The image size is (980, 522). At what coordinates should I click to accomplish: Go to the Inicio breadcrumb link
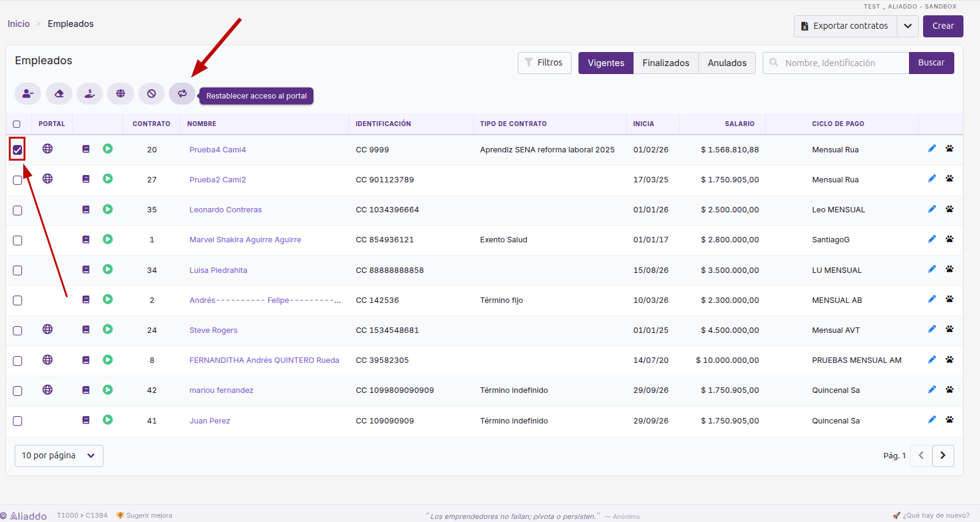point(18,24)
